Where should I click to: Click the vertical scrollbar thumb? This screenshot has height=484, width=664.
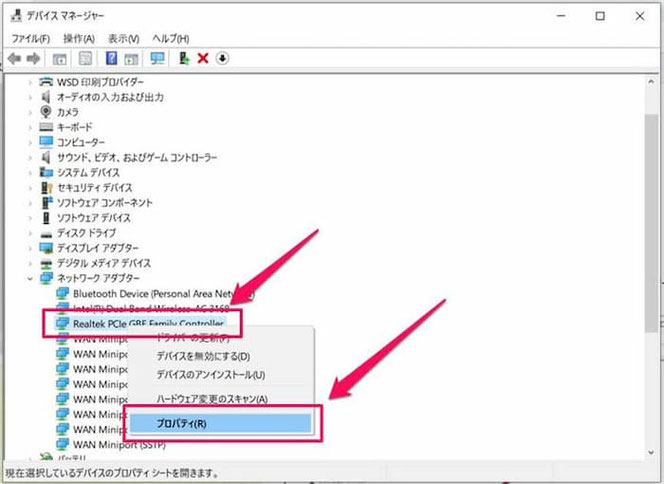tap(650, 223)
